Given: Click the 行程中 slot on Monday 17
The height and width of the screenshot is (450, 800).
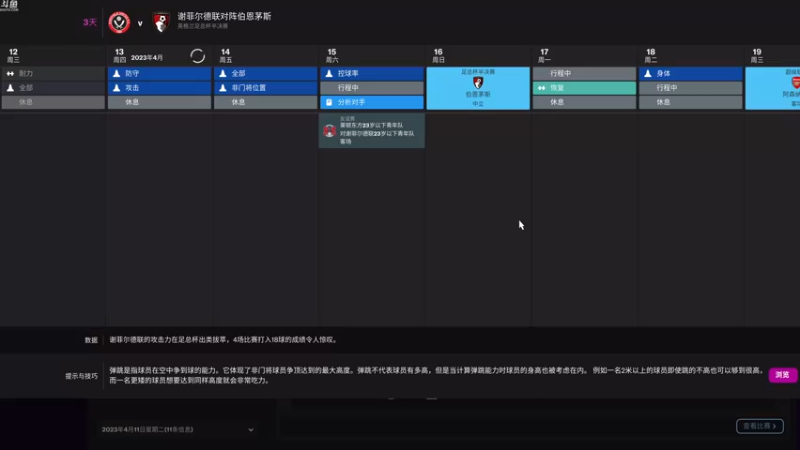Looking at the screenshot, I should click(x=584, y=73).
